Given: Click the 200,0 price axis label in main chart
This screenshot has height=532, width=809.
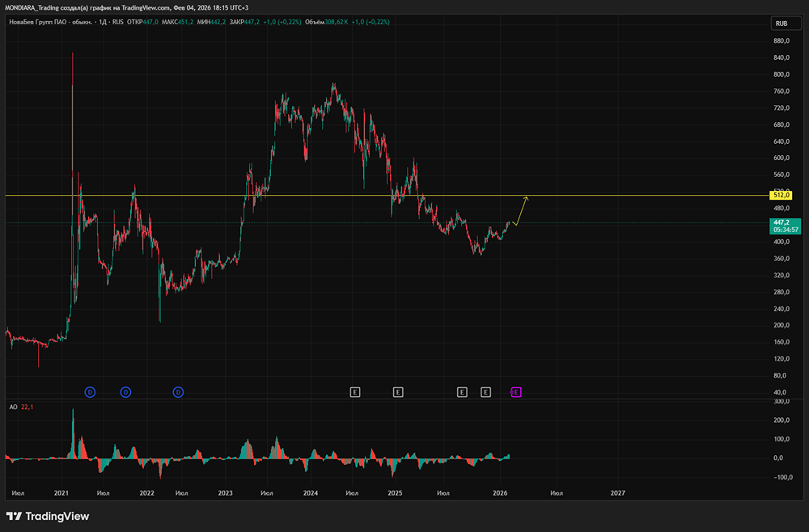Looking at the screenshot, I should 781,325.
